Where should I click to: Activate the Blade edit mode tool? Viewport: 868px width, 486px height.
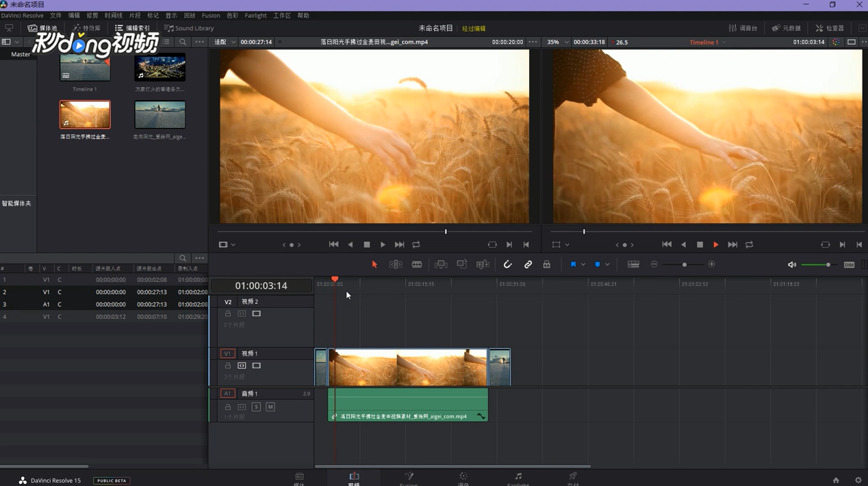click(417, 265)
